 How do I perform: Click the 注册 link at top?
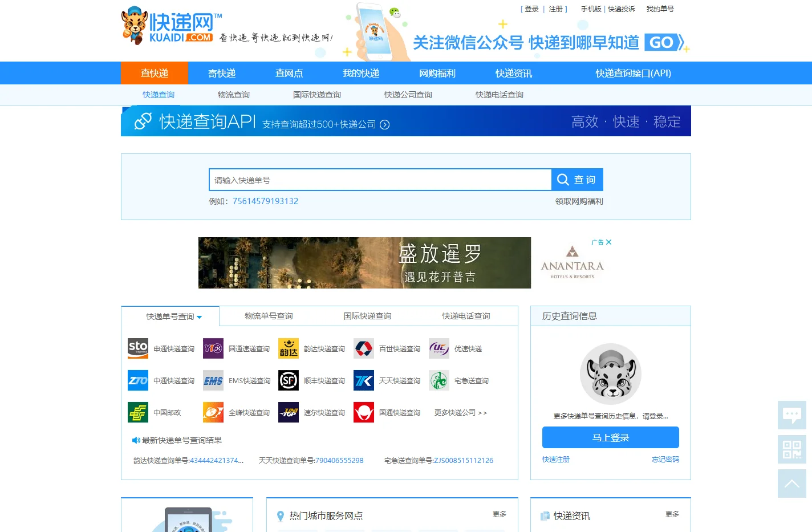[556, 9]
